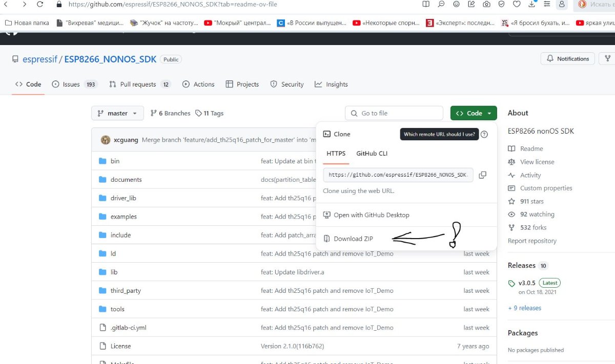615x364 pixels.
Task: Click the heart favorites icon in the browser toolbar
Action: 517,4
